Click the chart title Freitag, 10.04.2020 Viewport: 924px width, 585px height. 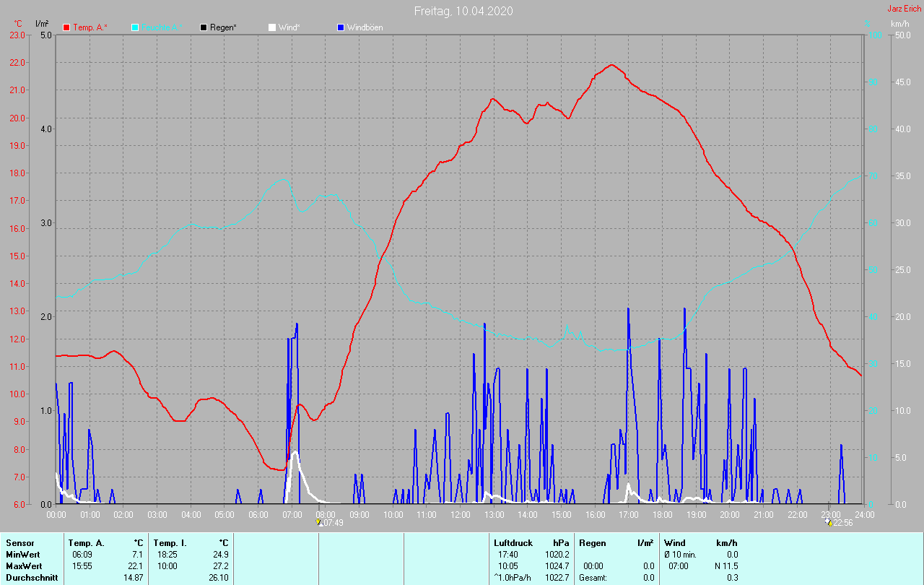click(x=463, y=11)
